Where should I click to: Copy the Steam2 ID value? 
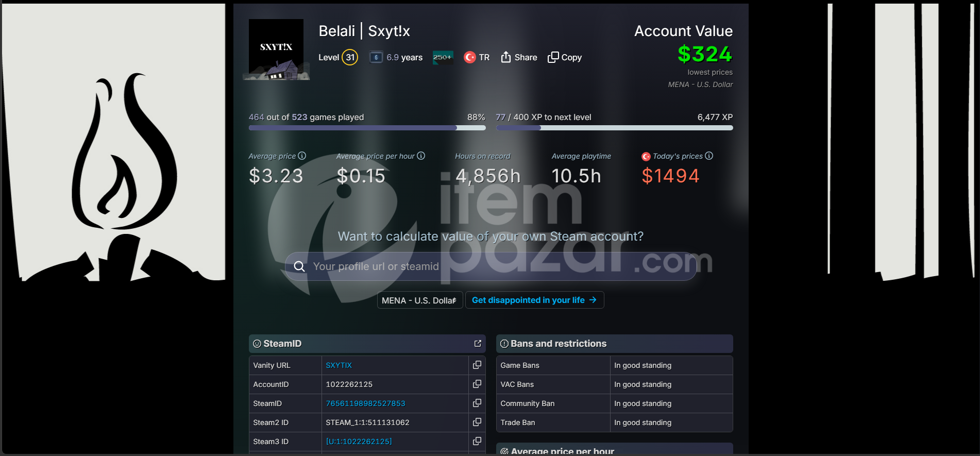(477, 422)
